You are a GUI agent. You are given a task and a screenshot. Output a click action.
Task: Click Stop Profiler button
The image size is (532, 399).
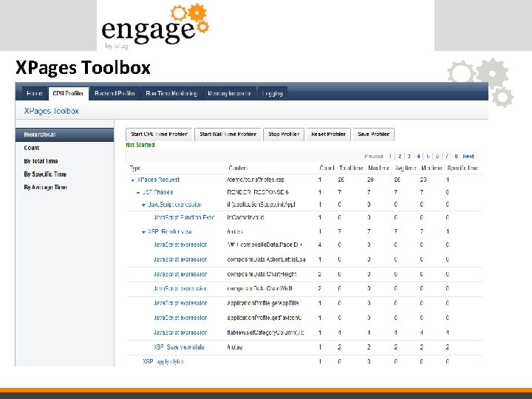284,134
